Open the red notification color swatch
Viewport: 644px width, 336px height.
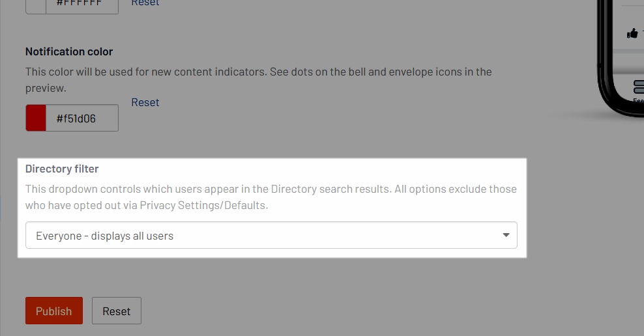click(36, 118)
